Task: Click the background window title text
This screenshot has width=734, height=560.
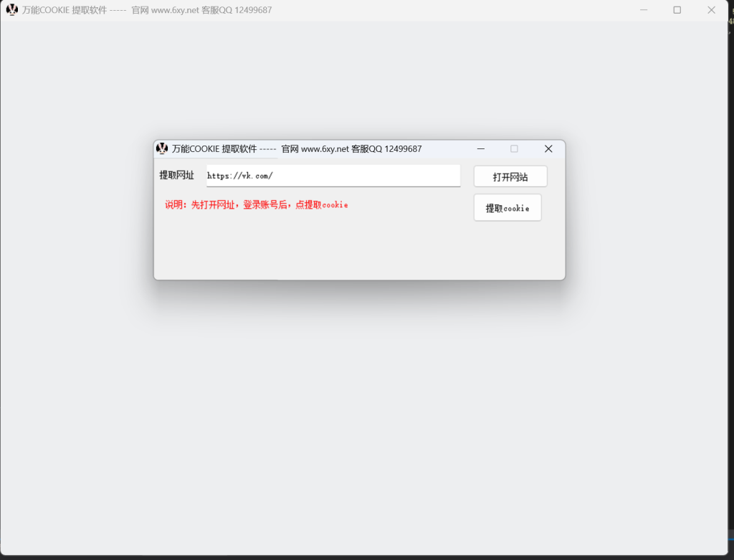Action: [147, 10]
